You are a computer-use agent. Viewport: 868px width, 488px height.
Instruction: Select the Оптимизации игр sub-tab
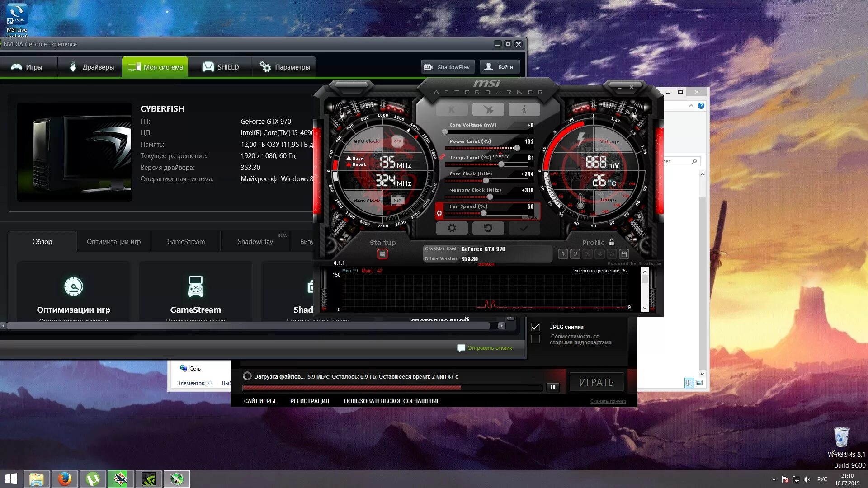(113, 242)
